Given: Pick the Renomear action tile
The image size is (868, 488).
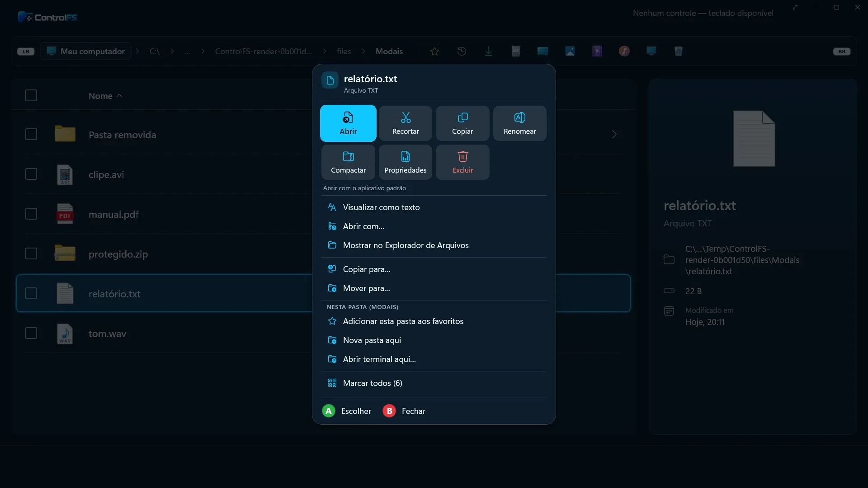Looking at the screenshot, I should pyautogui.click(x=520, y=123).
